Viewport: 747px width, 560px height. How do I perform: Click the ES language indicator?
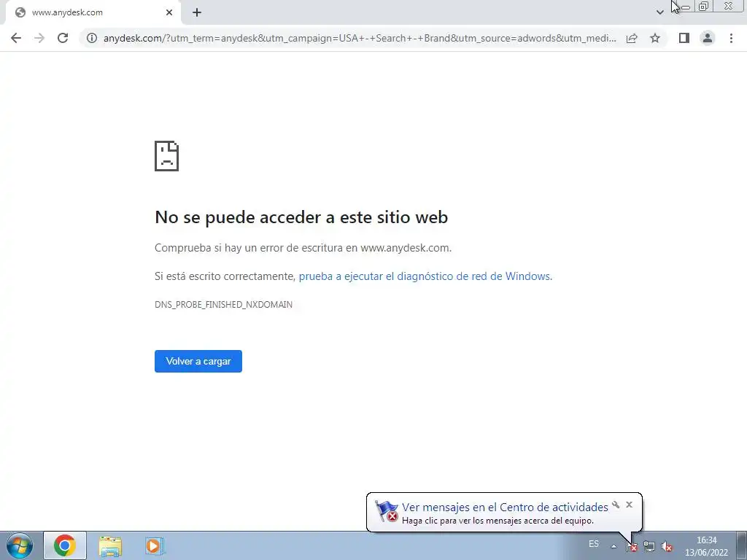[x=594, y=544]
